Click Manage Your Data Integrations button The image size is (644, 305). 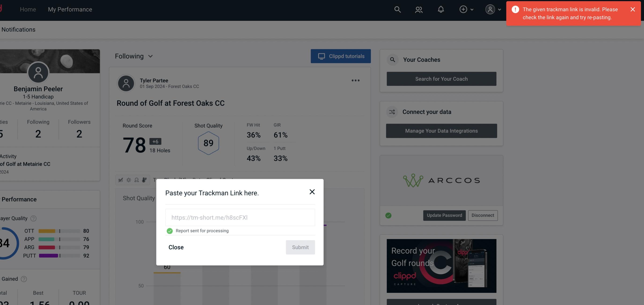pos(442,131)
